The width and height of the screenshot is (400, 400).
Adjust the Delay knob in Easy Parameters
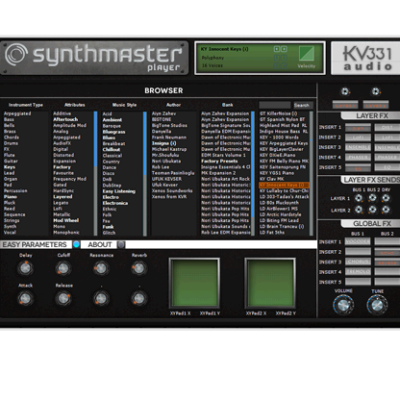(x=25, y=268)
